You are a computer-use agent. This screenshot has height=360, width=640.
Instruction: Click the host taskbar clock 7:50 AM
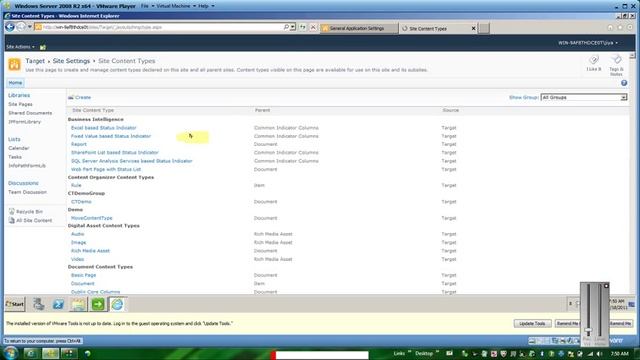(x=620, y=353)
